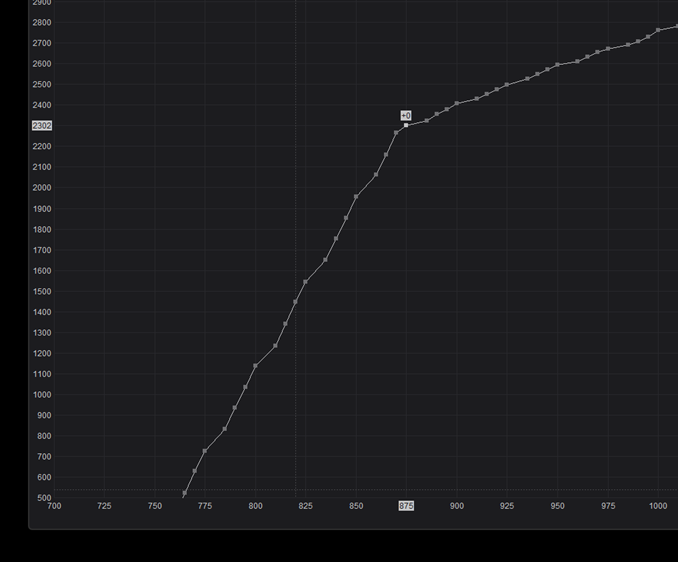
Task: Select the lowest visible curve point near 520 MHz
Action: point(185,493)
